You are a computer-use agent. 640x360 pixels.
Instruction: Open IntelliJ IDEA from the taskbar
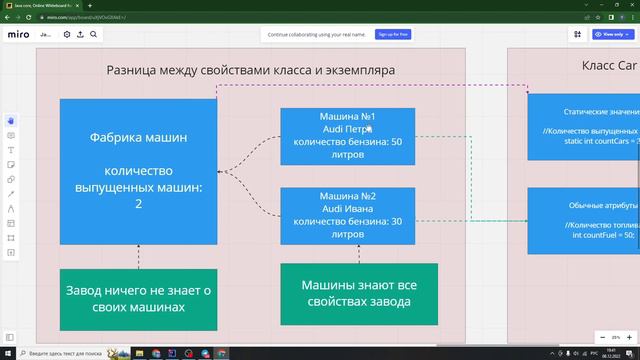(172, 353)
